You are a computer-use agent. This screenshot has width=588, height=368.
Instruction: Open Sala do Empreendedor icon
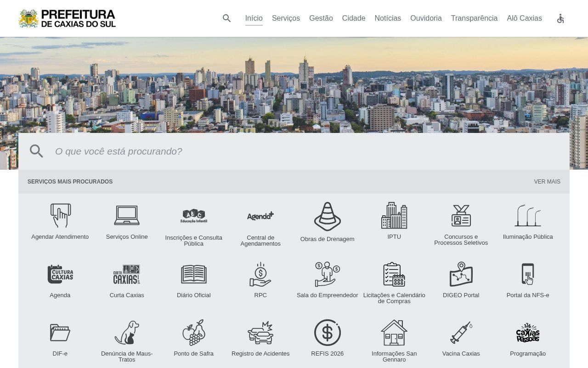pos(328,274)
